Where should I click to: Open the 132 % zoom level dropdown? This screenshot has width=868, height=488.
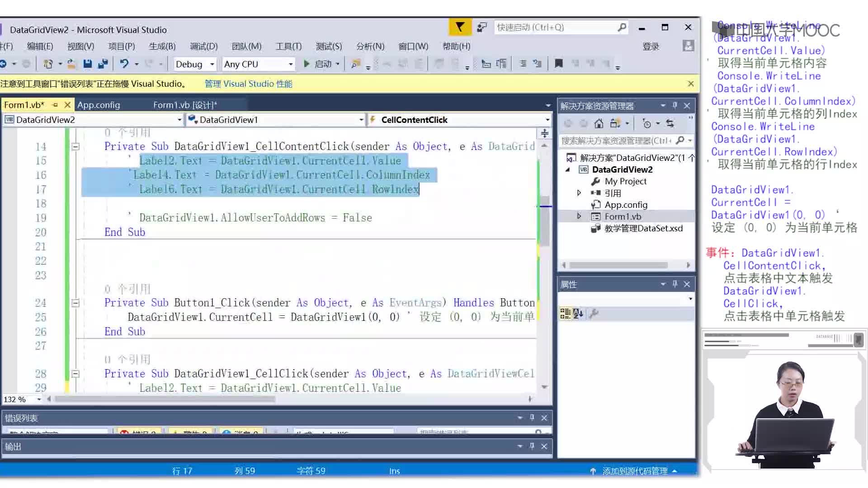pos(39,399)
